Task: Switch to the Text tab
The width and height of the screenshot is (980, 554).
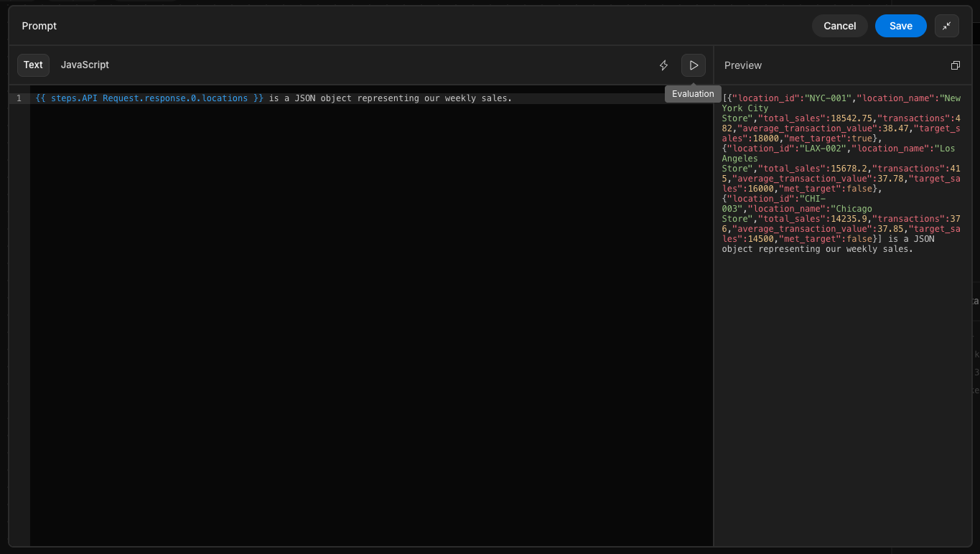Action: click(x=33, y=65)
